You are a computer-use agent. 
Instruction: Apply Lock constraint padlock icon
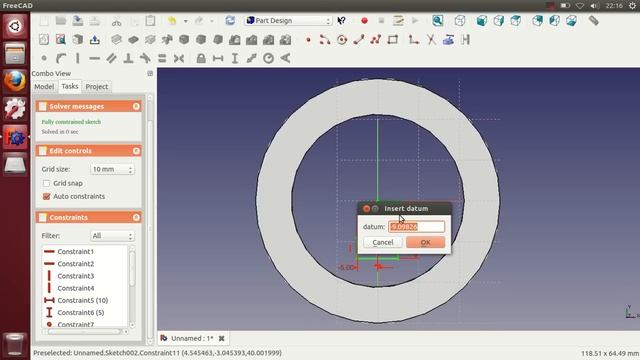201,58
